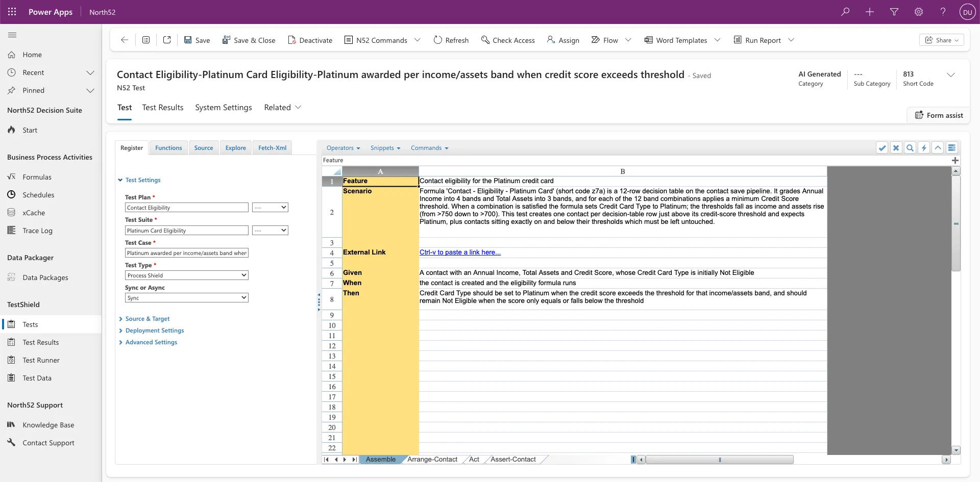Click the up-arrow collapse icon in editor toolbar
The image size is (980, 482).
click(x=938, y=148)
